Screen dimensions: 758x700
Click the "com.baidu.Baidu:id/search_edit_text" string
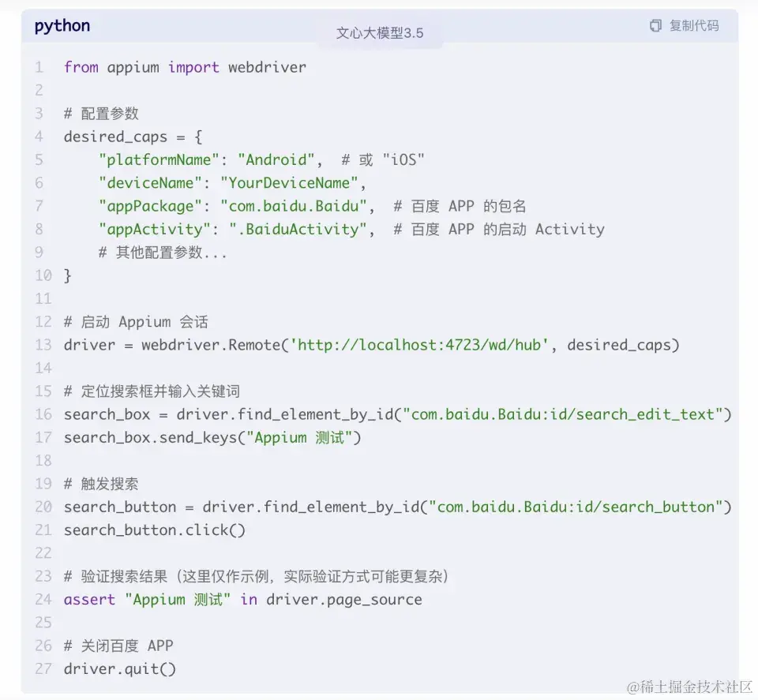point(563,414)
